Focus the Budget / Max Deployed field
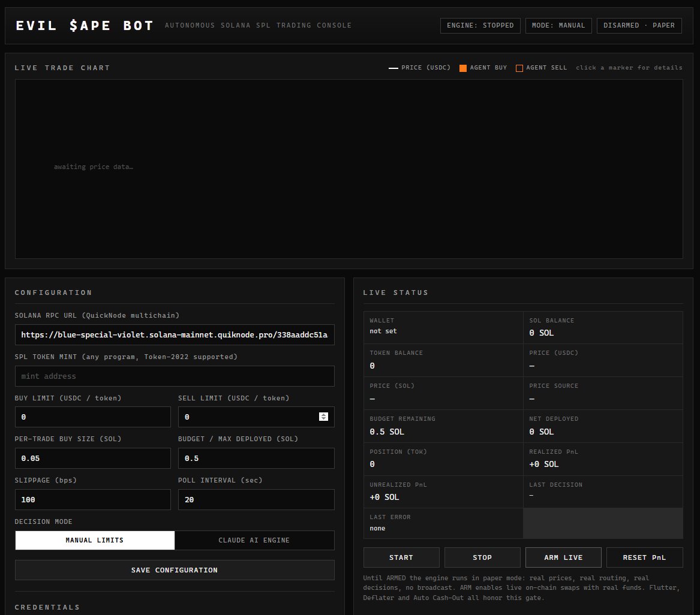 point(256,458)
